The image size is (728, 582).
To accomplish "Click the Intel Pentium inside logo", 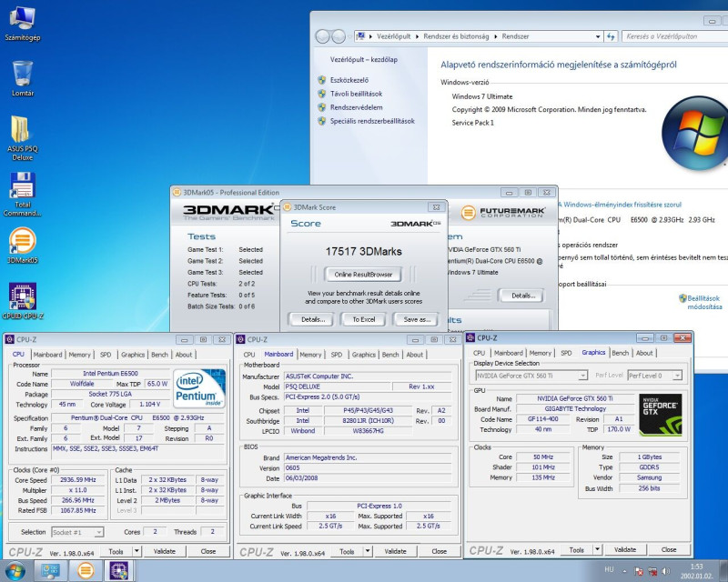I will (x=199, y=388).
